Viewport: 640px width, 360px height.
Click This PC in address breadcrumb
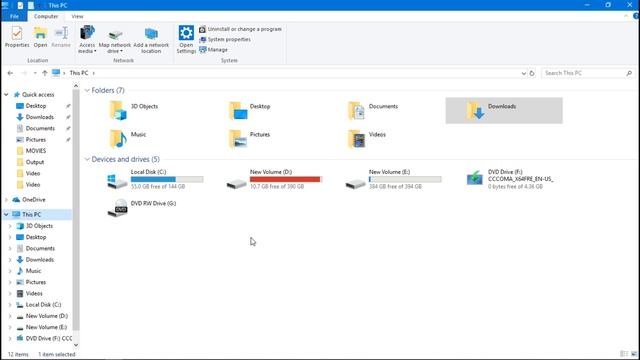79,73
